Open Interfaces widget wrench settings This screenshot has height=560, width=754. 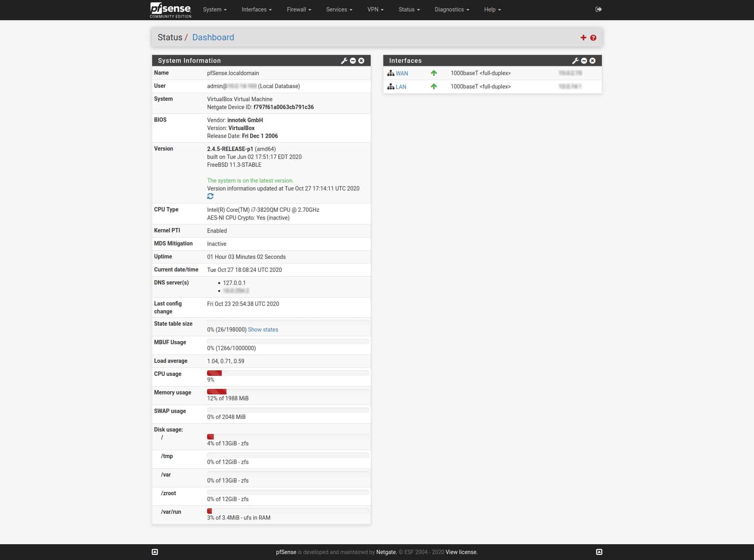pyautogui.click(x=575, y=60)
